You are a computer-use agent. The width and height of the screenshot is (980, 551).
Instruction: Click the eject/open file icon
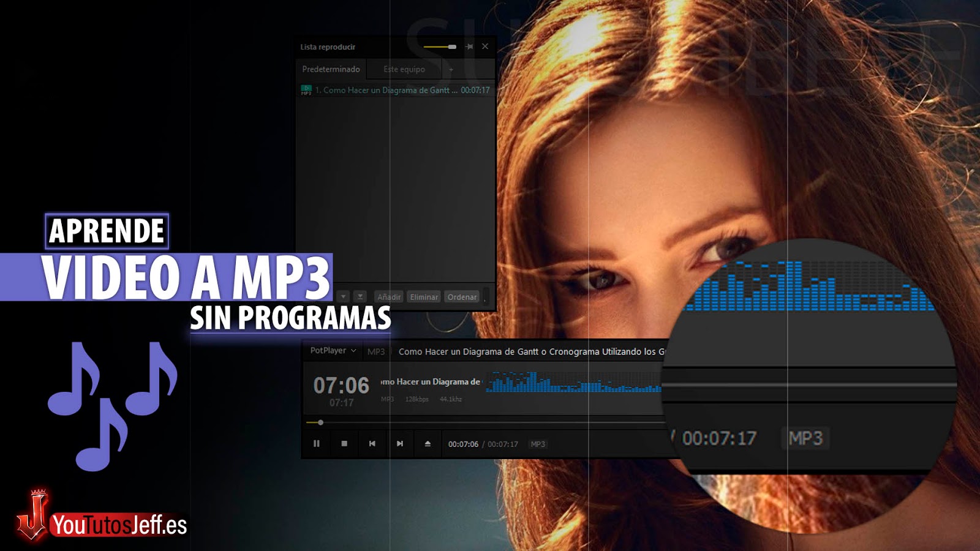click(428, 444)
